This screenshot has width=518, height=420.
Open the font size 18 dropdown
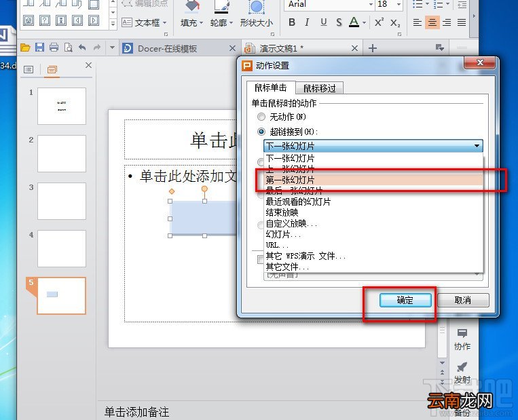click(399, 4)
